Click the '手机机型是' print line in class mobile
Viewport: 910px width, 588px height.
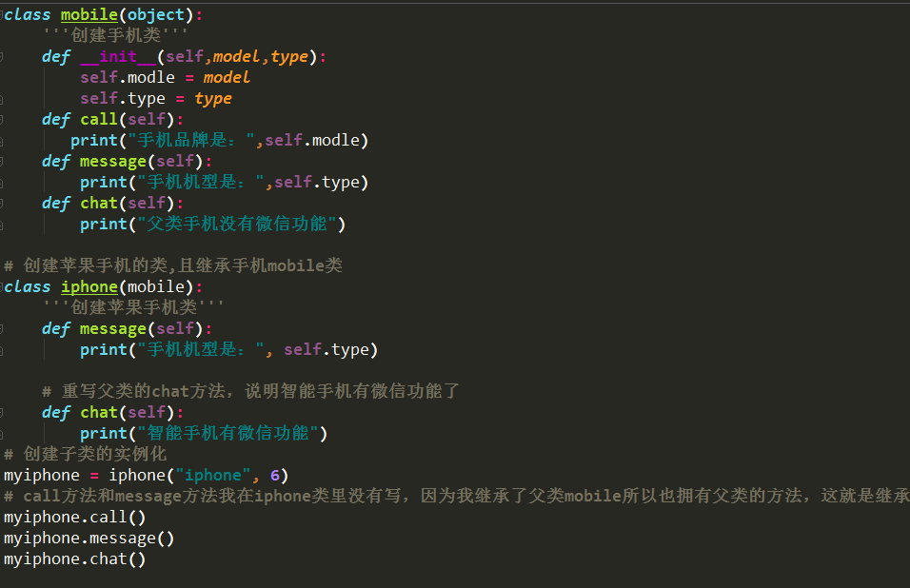(224, 182)
